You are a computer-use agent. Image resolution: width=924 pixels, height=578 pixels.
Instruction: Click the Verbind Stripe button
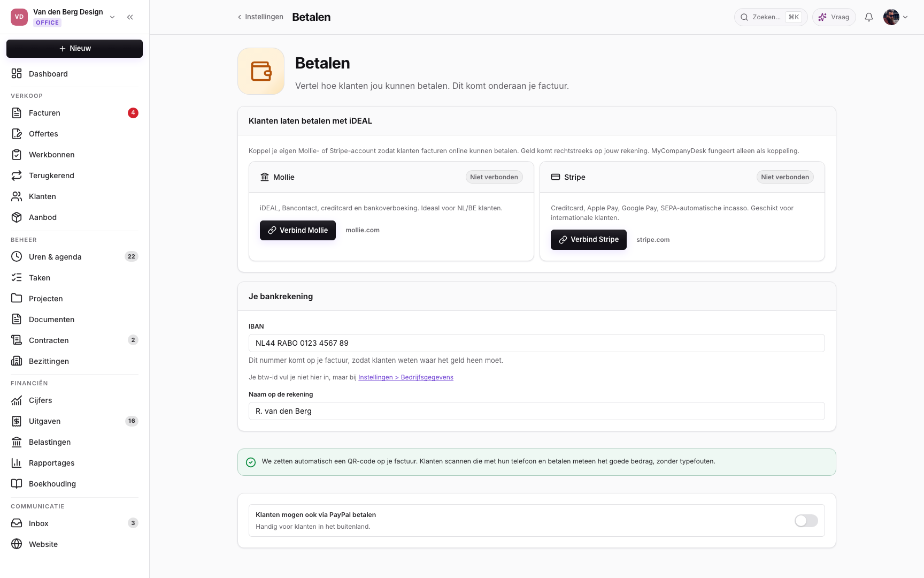point(589,240)
